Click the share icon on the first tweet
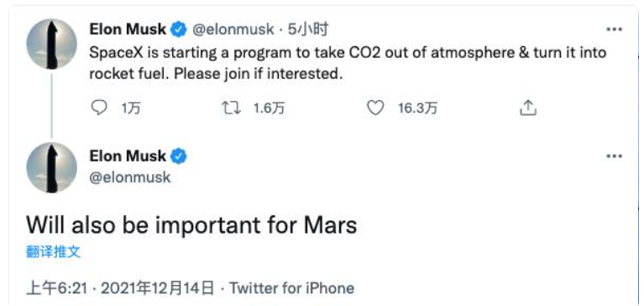644x306 pixels. pos(528,108)
